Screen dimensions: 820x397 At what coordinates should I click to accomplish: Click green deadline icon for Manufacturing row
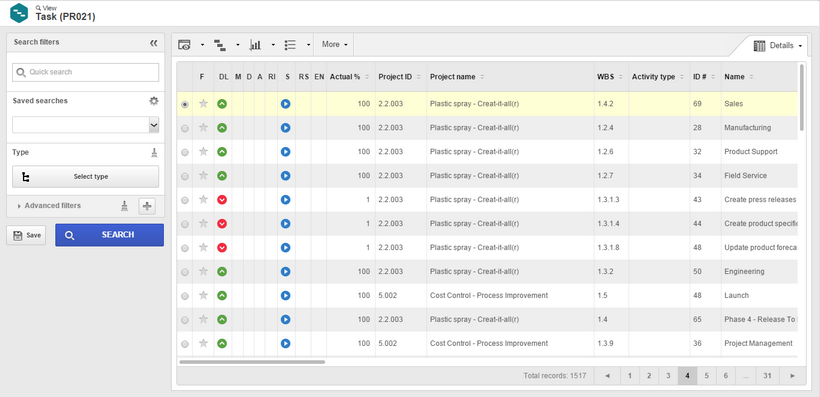click(222, 128)
